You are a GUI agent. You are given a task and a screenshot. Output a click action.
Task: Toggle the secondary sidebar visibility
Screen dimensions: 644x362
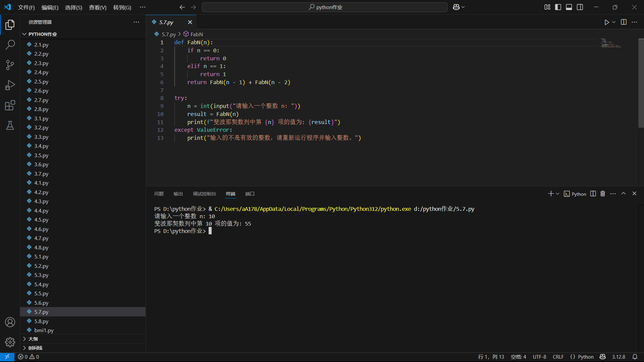pos(580,7)
